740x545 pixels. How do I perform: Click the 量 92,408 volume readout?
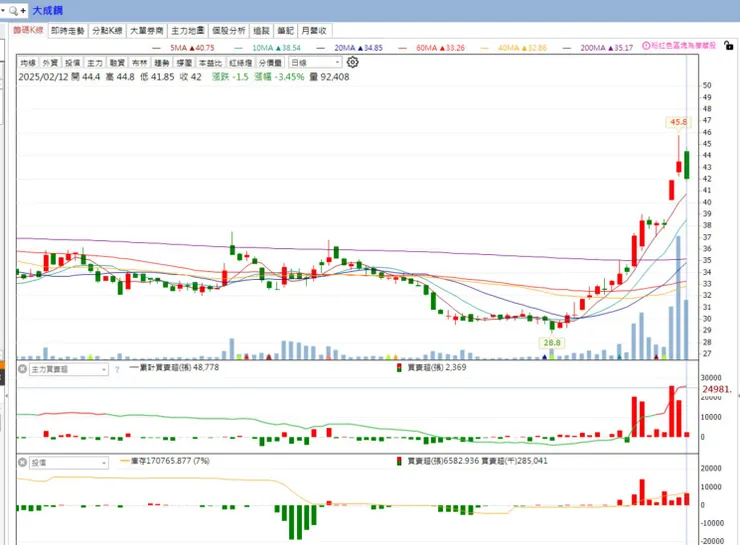329,77
